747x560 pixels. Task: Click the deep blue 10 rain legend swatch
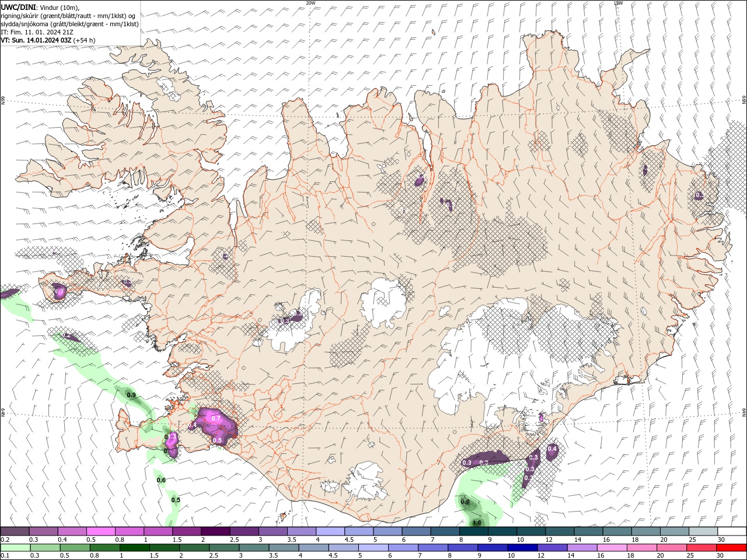tap(522, 548)
